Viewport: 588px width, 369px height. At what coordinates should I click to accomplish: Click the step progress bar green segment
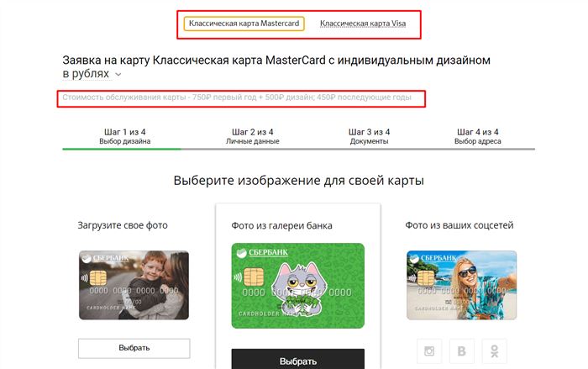click(122, 149)
